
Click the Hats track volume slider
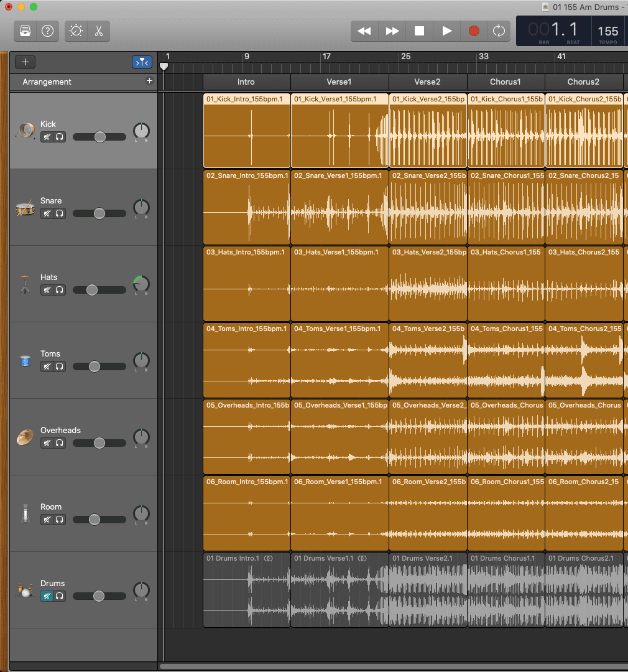93,290
